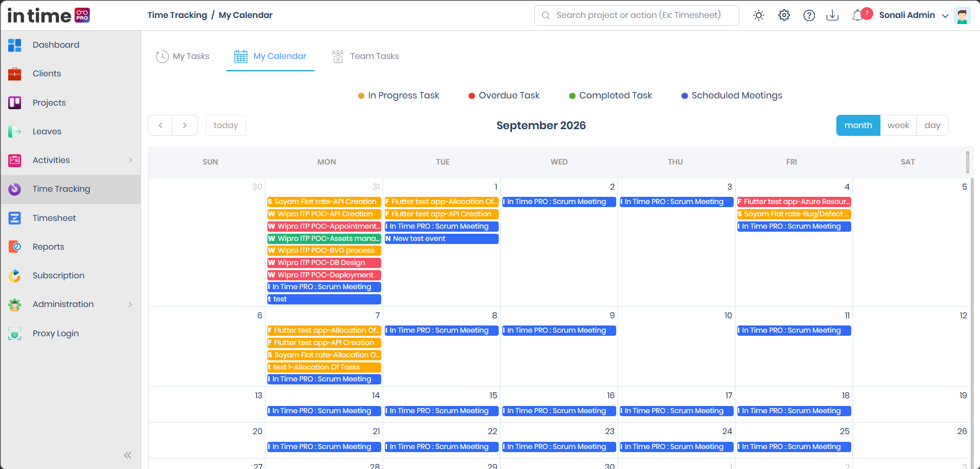Open the help question mark icon
This screenshot has width=980, height=469.
tap(809, 15)
